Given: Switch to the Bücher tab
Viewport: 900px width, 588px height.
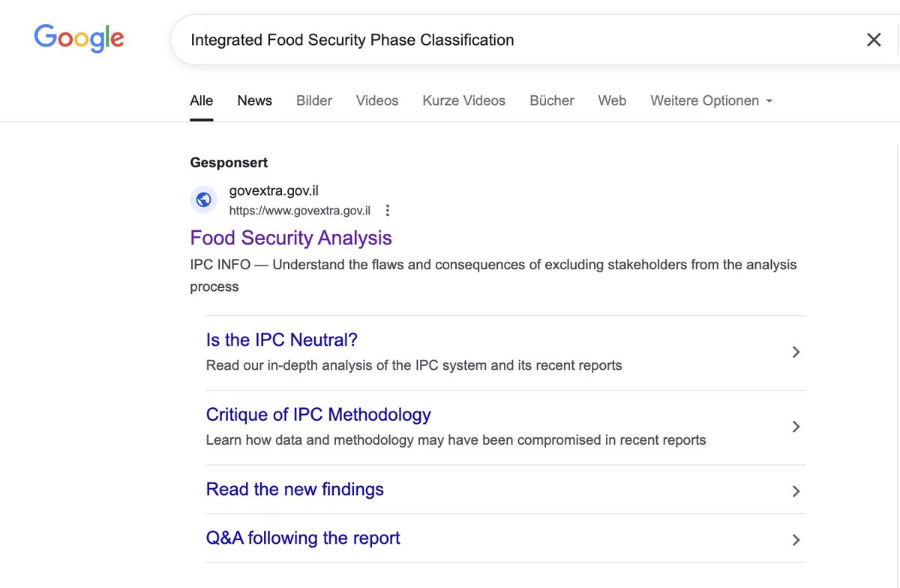Looking at the screenshot, I should [552, 100].
